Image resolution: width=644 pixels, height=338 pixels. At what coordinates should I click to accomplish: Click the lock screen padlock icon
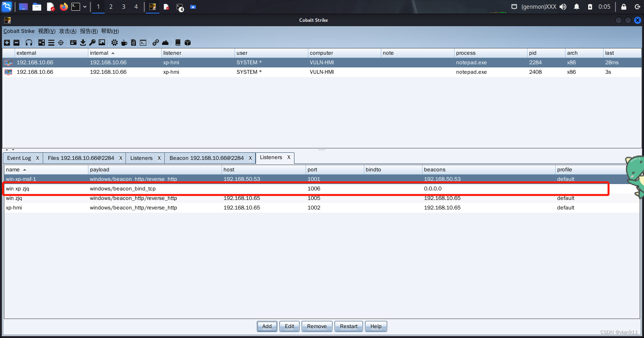click(624, 7)
